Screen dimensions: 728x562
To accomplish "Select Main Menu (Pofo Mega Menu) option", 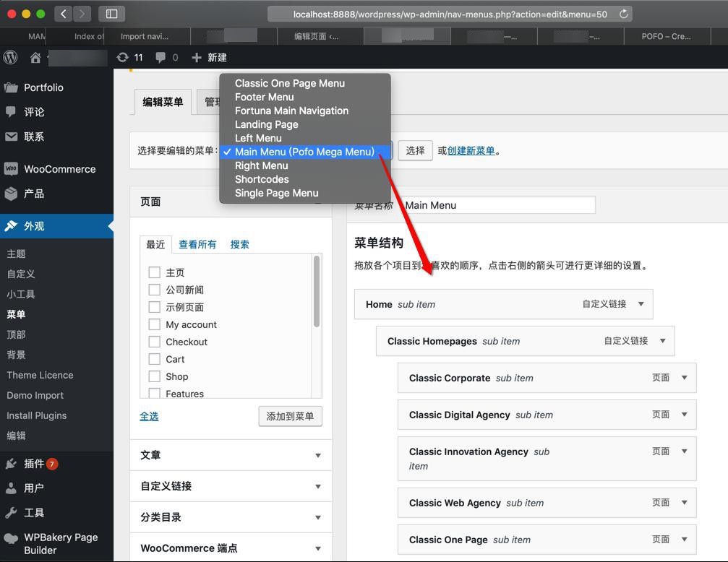I will click(x=305, y=152).
